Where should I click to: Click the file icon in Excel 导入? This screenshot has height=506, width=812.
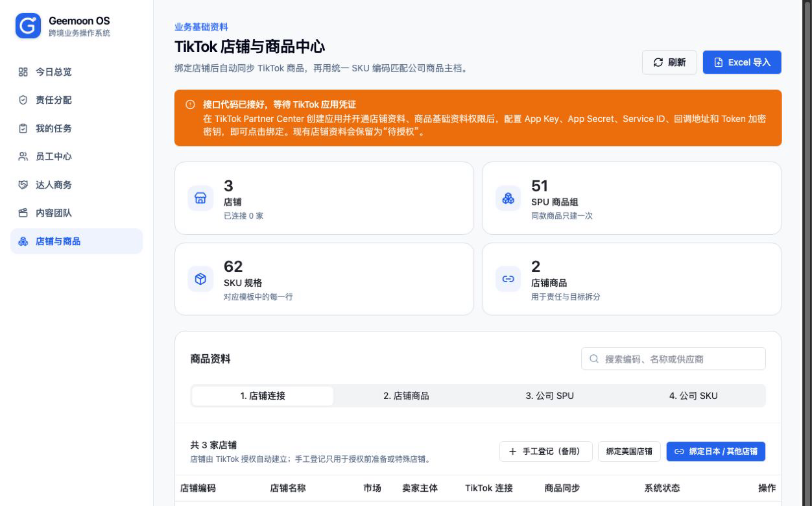click(719, 62)
